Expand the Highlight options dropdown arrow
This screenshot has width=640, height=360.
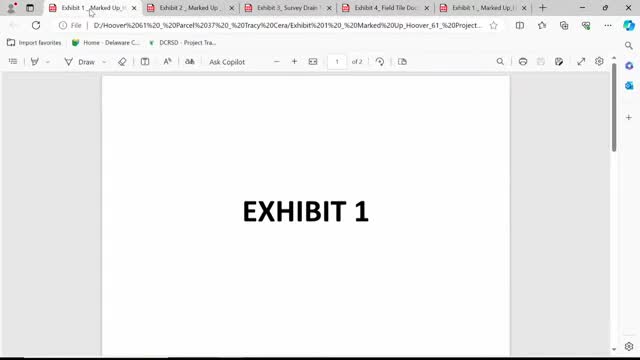tap(48, 62)
